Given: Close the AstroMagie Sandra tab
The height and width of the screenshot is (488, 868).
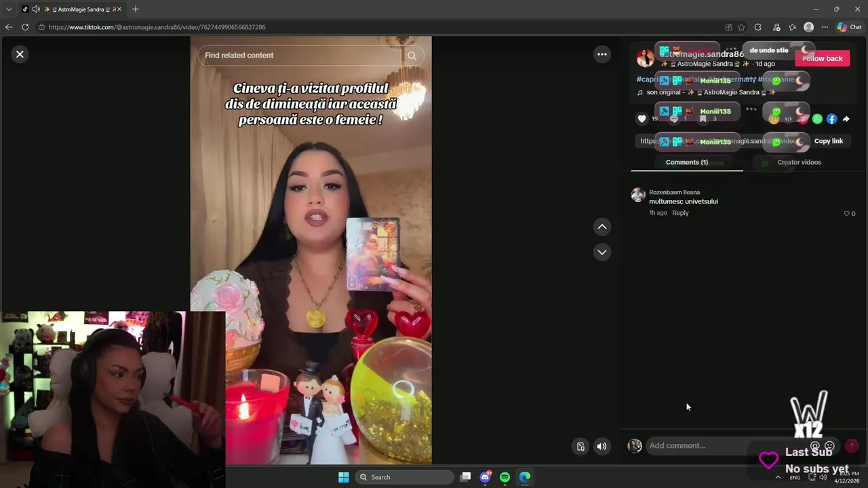Looking at the screenshot, I should pyautogui.click(x=119, y=9).
